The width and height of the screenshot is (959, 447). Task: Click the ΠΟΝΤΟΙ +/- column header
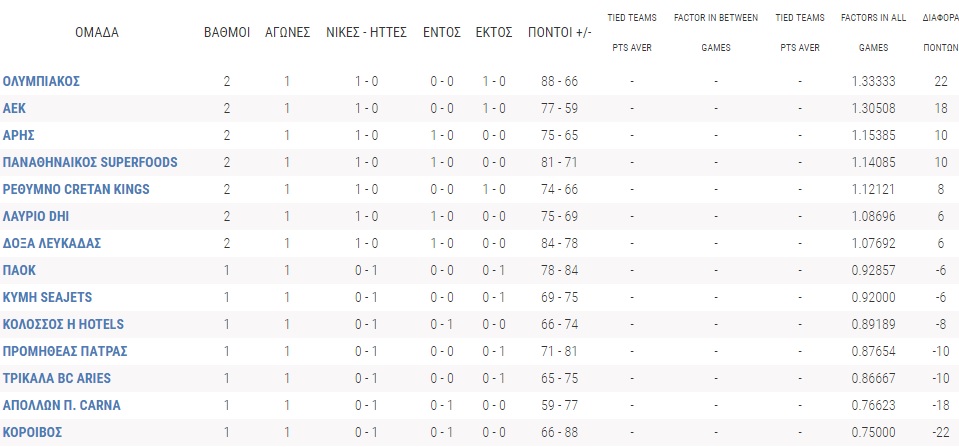click(559, 32)
